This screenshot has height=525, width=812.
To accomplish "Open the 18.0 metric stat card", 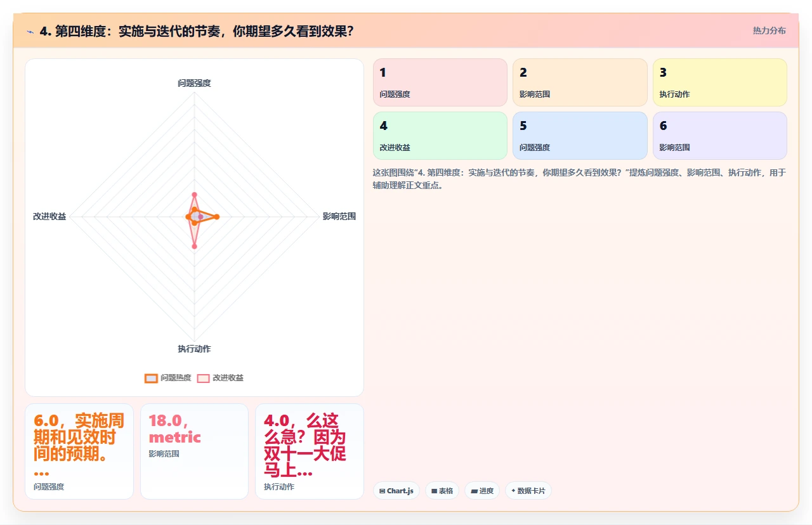I will click(x=194, y=451).
